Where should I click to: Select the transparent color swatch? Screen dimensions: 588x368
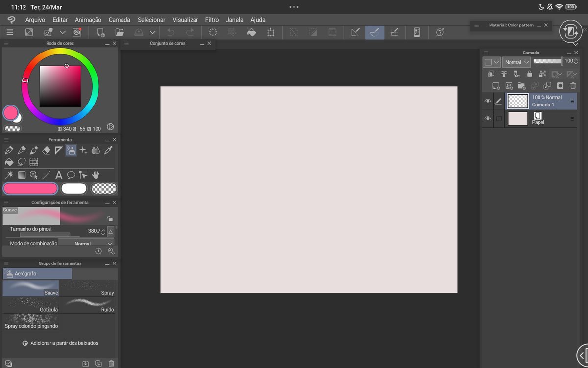pos(104,188)
